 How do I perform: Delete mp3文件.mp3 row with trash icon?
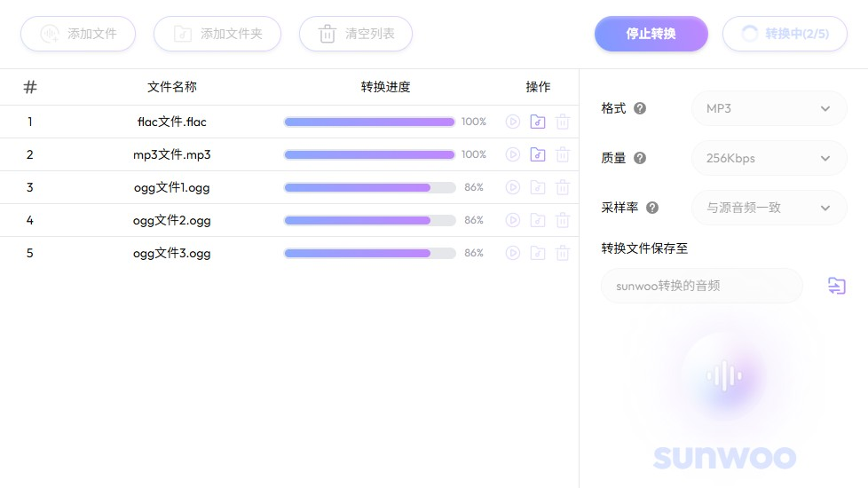[562, 154]
